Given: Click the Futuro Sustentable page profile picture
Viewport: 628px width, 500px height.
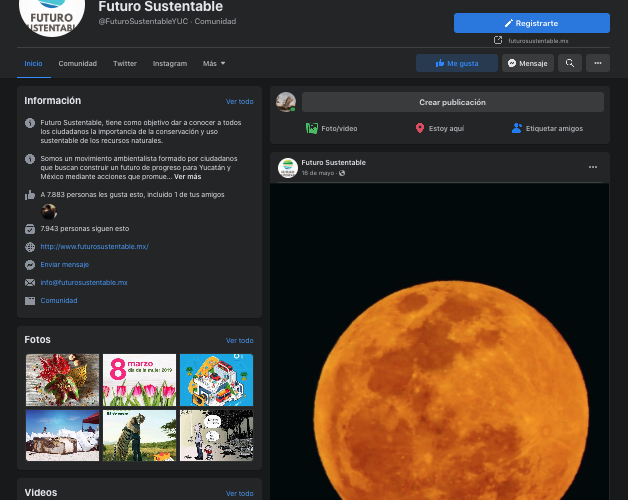Looking at the screenshot, I should coord(52,16).
